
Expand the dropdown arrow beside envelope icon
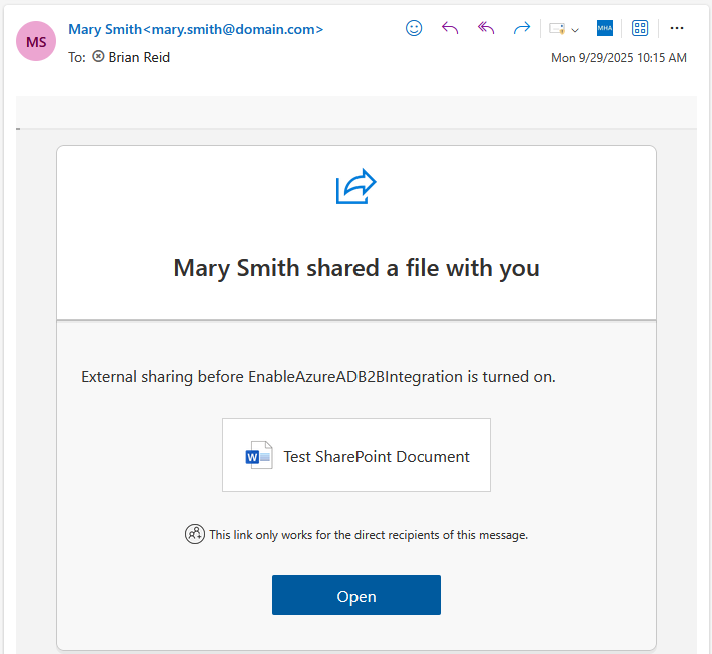[575, 30]
